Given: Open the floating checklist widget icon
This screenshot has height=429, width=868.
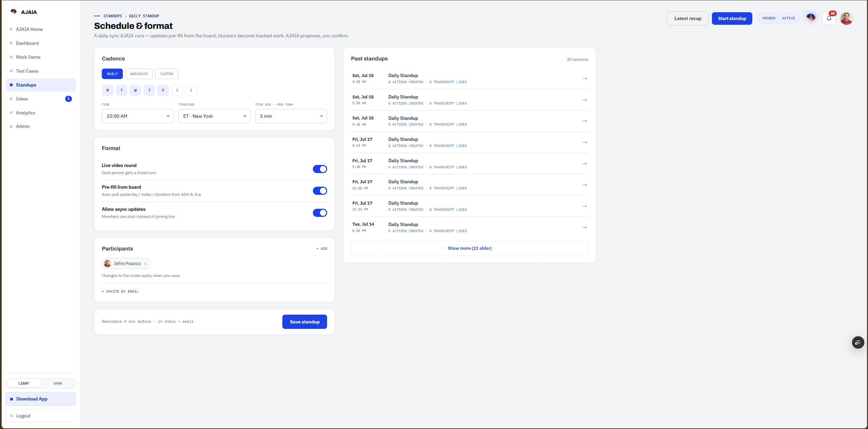Looking at the screenshot, I should click(x=858, y=342).
